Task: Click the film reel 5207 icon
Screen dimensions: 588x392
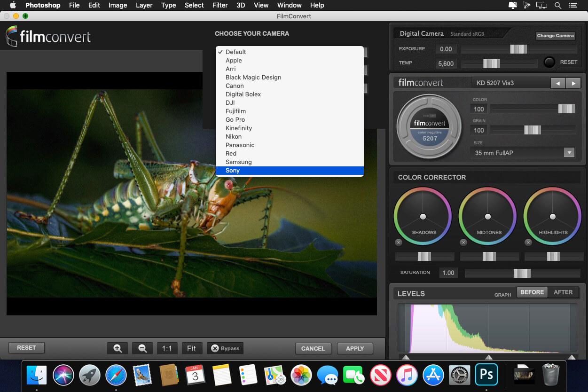Action: pos(430,127)
